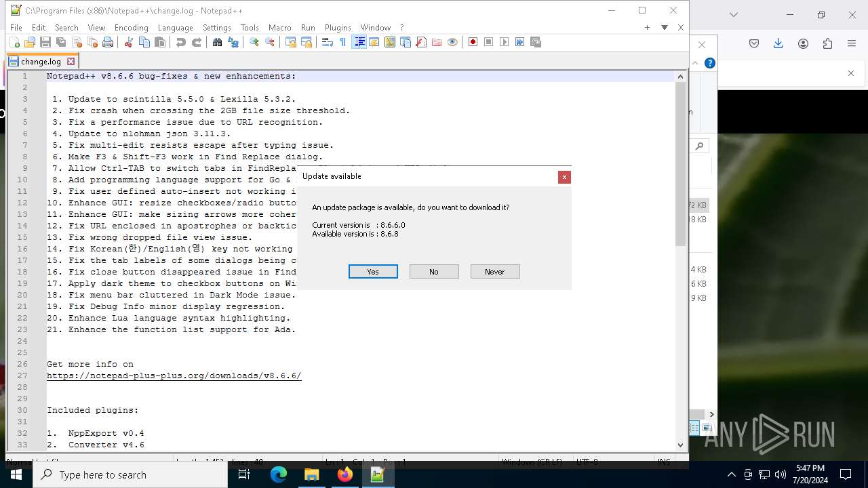Open the Search menu
The width and height of the screenshot is (868, 488).
(66, 28)
